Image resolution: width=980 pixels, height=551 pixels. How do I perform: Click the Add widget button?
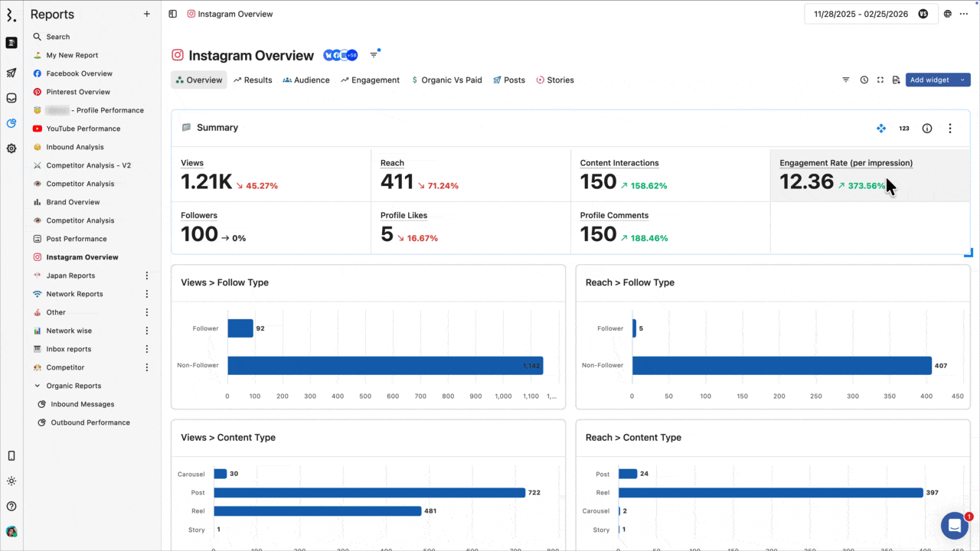[x=931, y=80]
